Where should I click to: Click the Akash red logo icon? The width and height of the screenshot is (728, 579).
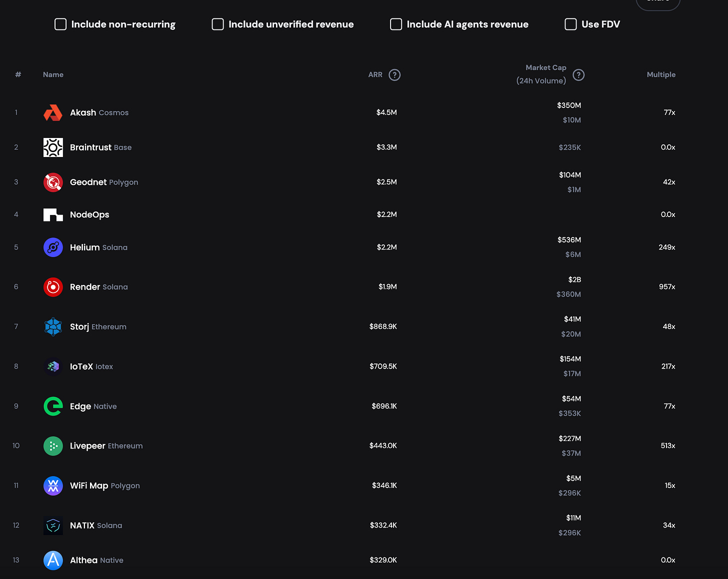click(53, 113)
